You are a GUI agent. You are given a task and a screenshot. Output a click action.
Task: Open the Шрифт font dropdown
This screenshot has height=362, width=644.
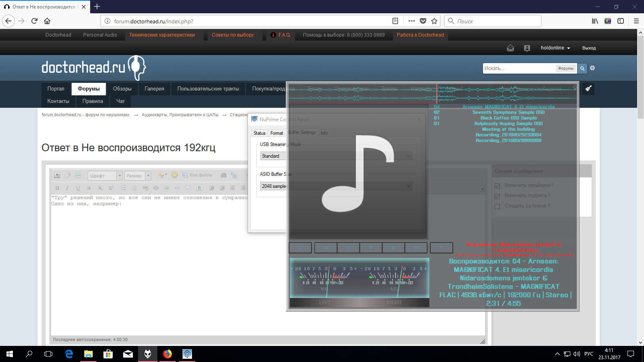(105, 176)
